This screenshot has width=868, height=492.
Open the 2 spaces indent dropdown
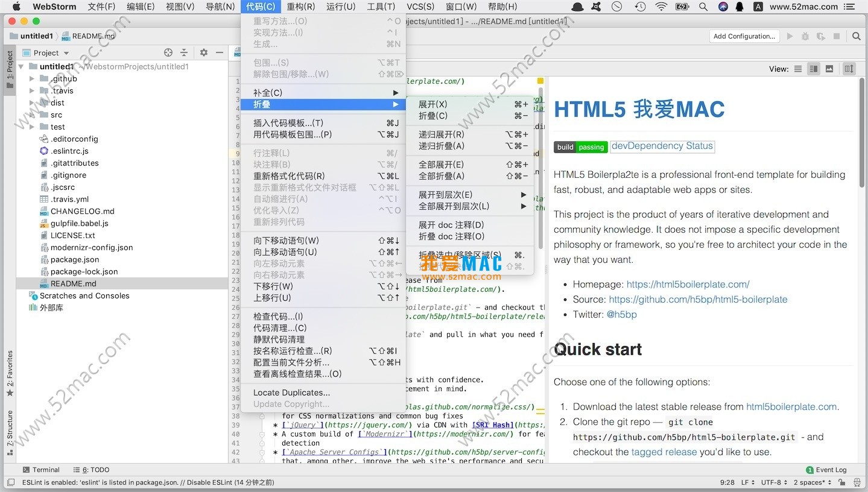coord(813,482)
